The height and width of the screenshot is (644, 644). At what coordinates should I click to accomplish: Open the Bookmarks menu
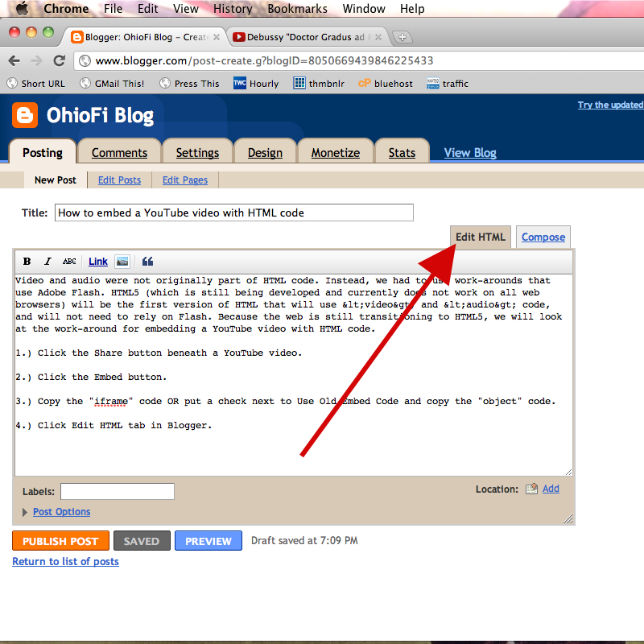(297, 9)
